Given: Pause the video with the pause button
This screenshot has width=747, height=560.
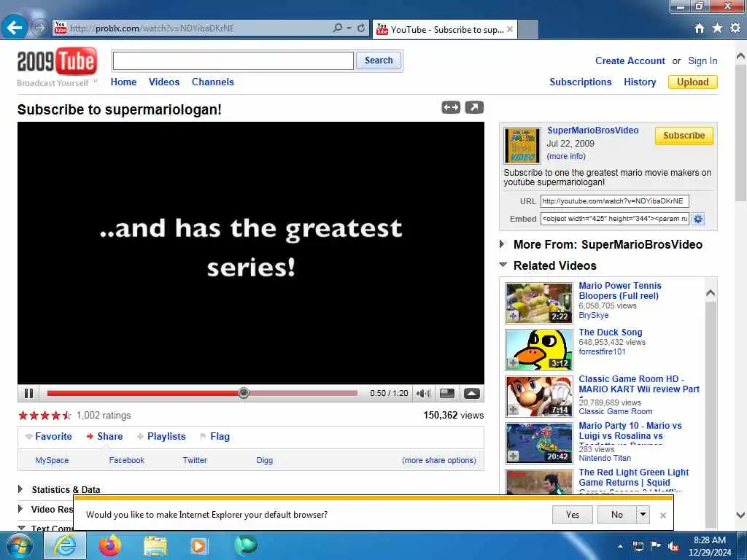Looking at the screenshot, I should (28, 393).
